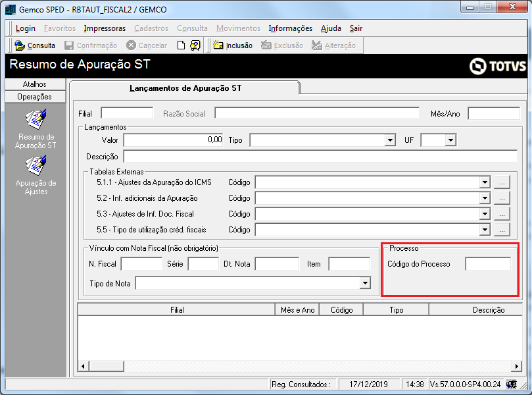Click the Confirmação floppy disk icon
This screenshot has width=532, height=395.
coord(69,45)
